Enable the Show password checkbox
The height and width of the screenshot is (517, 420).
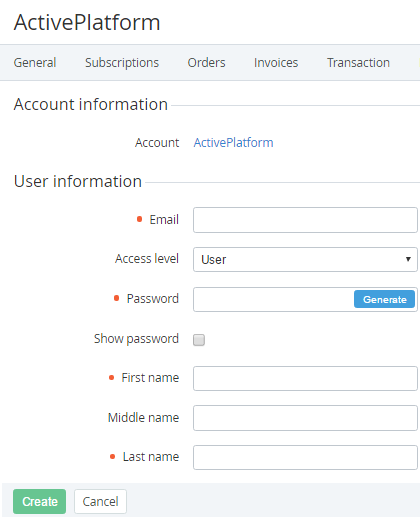point(199,340)
